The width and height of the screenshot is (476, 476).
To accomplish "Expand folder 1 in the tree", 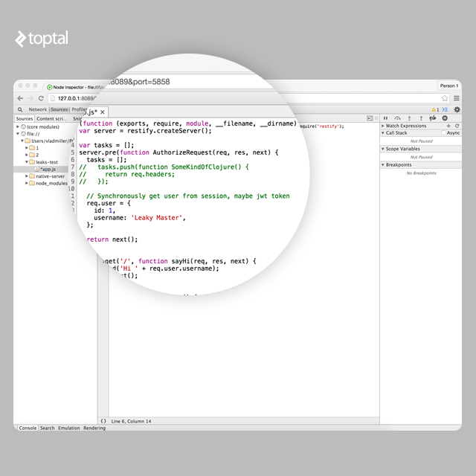I will [27, 148].
